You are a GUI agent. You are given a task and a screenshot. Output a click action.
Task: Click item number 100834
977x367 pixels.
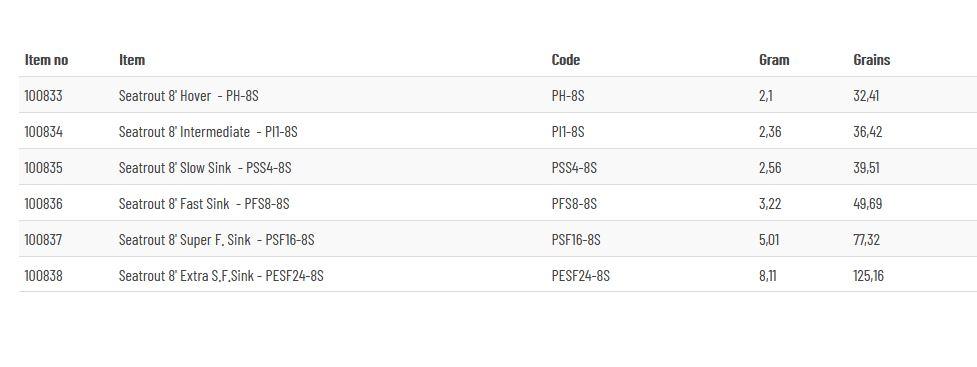43,132
